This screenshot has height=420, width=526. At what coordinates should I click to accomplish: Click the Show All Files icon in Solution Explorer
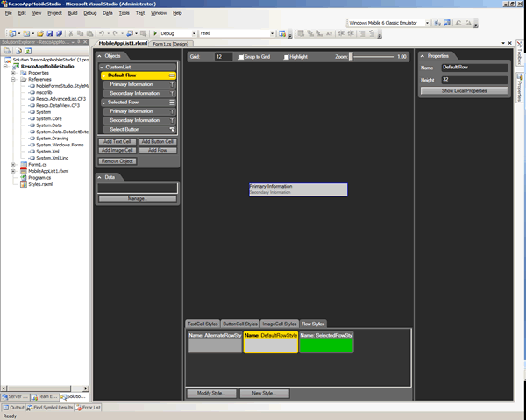click(19, 51)
